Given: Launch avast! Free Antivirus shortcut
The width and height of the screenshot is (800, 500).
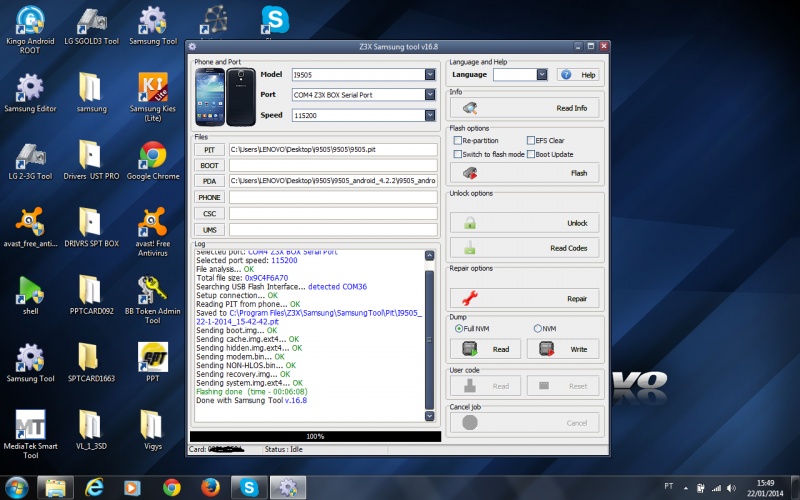Looking at the screenshot, I should pos(153,232).
